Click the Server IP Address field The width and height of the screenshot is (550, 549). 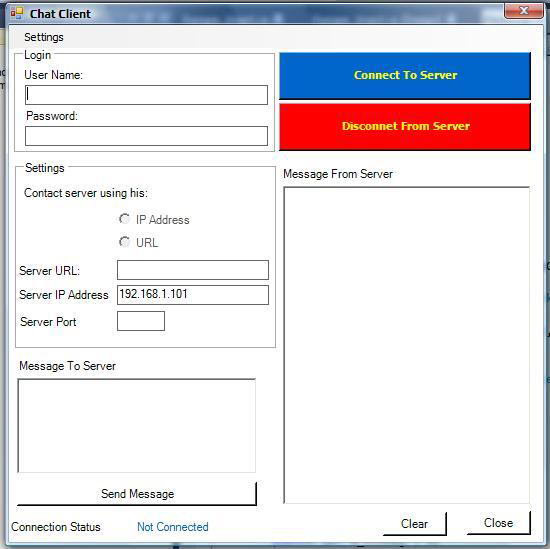(193, 295)
